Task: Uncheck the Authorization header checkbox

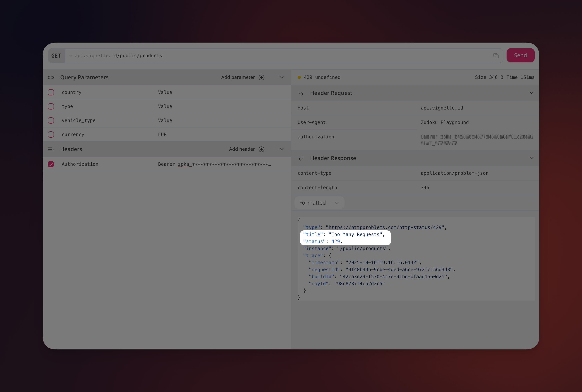Action: pos(51,164)
